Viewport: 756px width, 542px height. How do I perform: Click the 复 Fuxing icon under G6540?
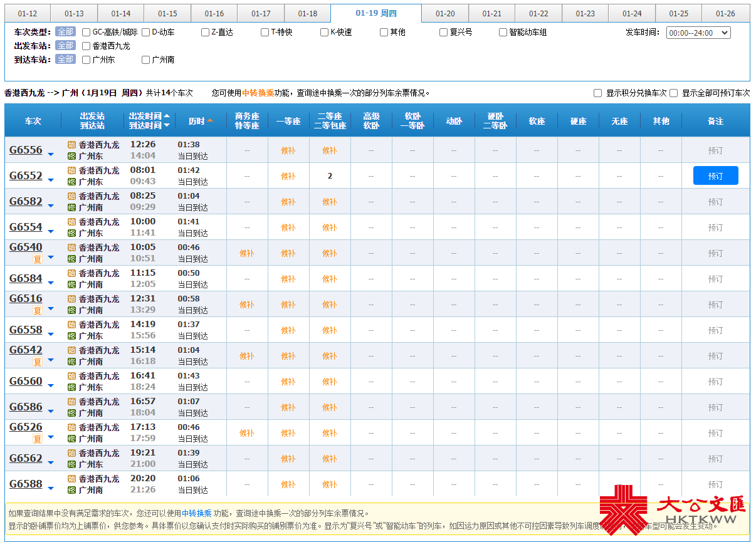tap(37, 259)
